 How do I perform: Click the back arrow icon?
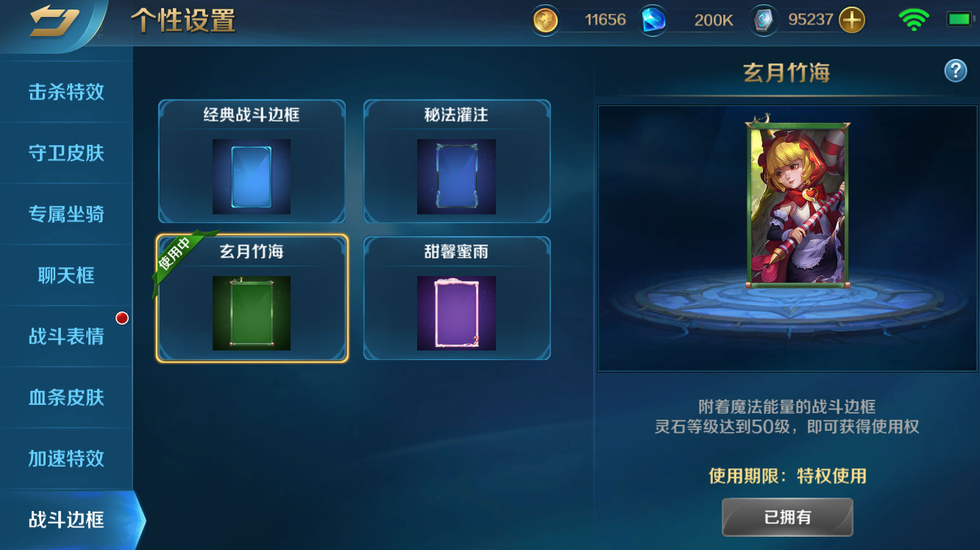[54, 21]
